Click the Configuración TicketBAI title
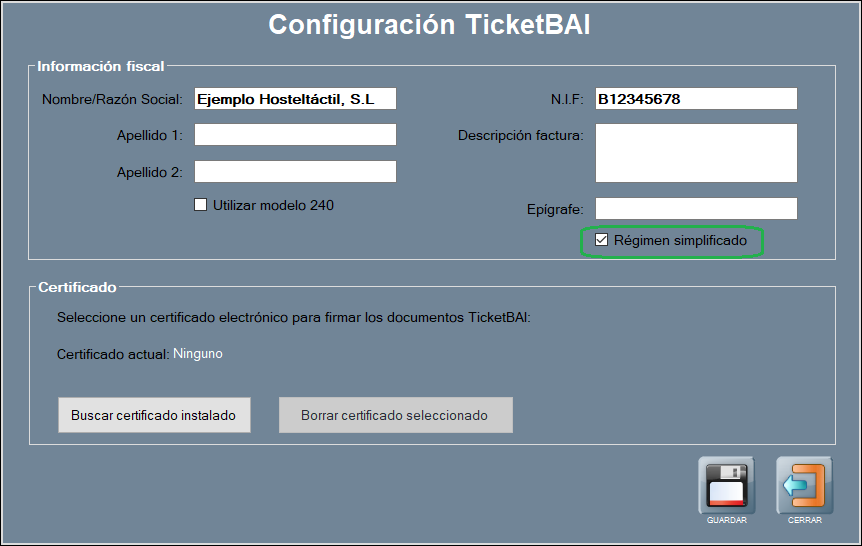Image resolution: width=862 pixels, height=546 pixels. [x=429, y=25]
